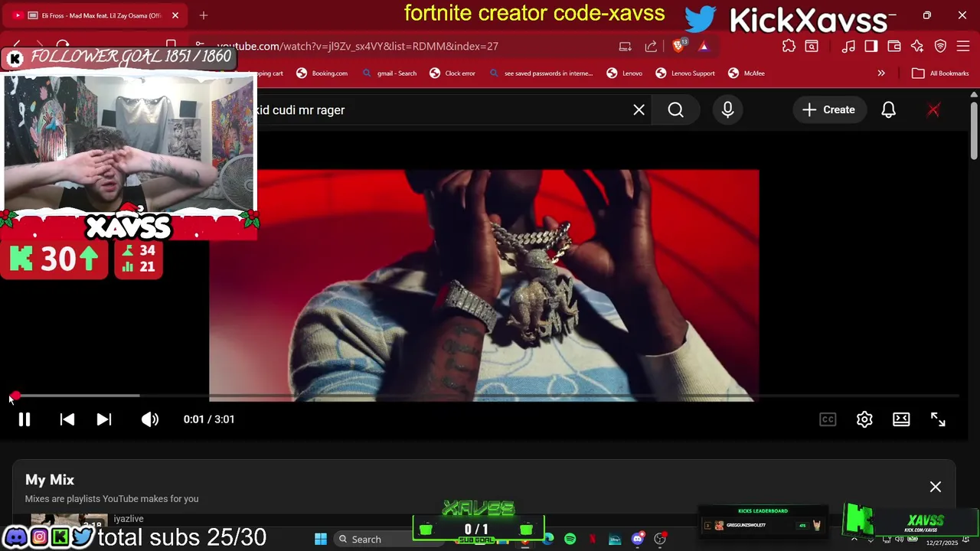Open the My Mix playlist title
The height and width of the screenshot is (551, 980).
50,480
